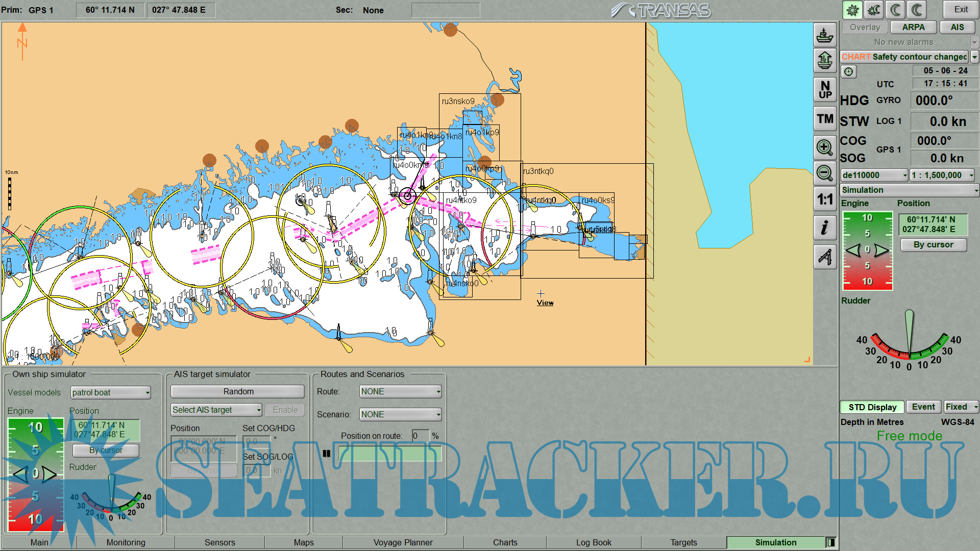980x551 pixels.
Task: Expand the chart scale 1:1,500,000 dropdown
Action: [942, 175]
